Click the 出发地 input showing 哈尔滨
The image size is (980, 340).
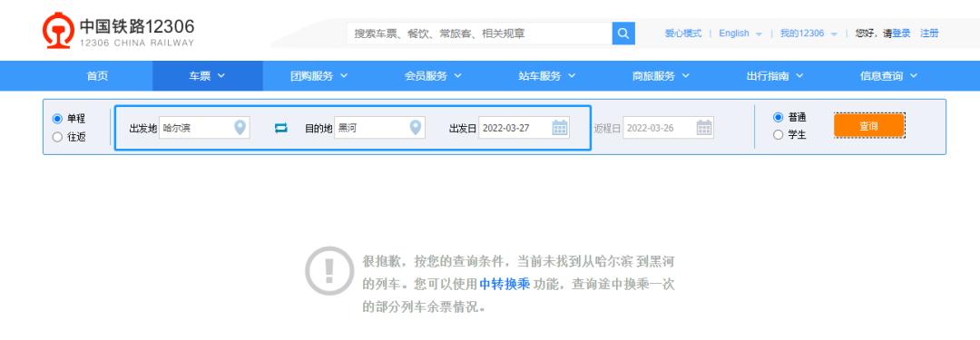tap(204, 128)
